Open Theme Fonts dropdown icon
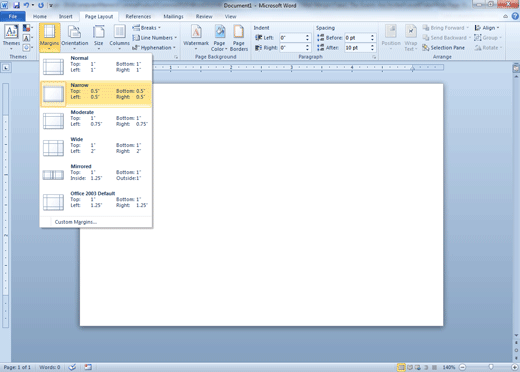 [x=28, y=38]
